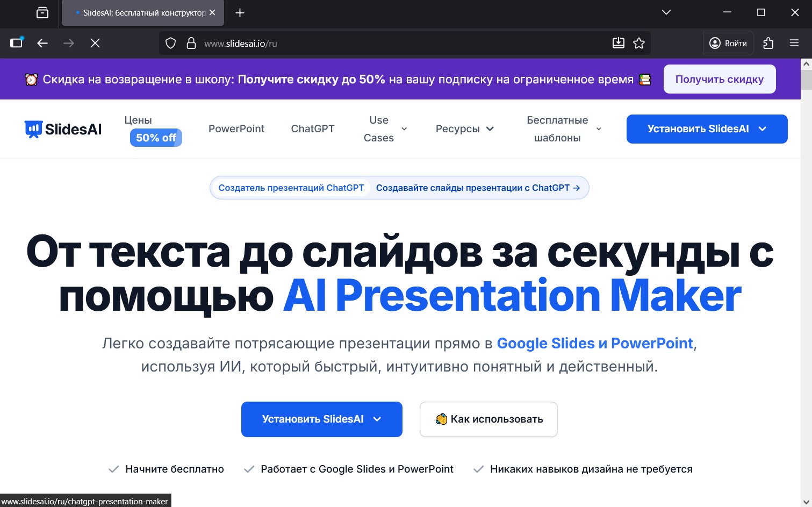Click the padlock site security icon
This screenshot has height=507, width=812.
(x=191, y=43)
